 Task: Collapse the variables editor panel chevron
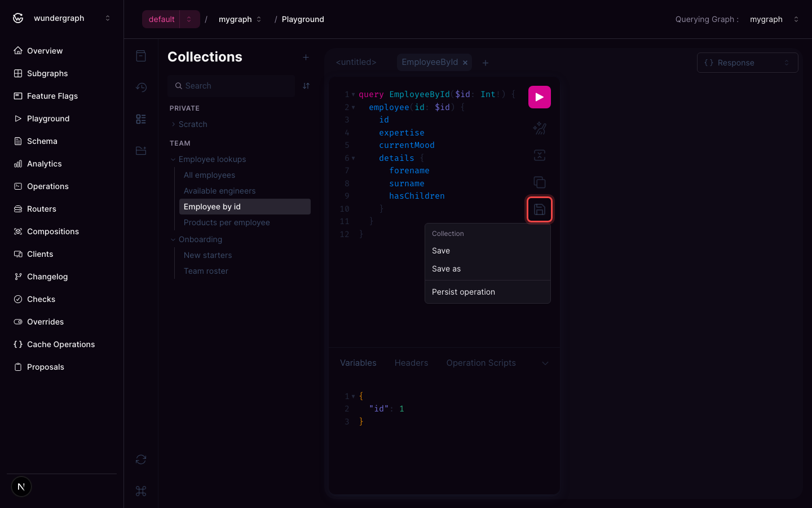(545, 363)
